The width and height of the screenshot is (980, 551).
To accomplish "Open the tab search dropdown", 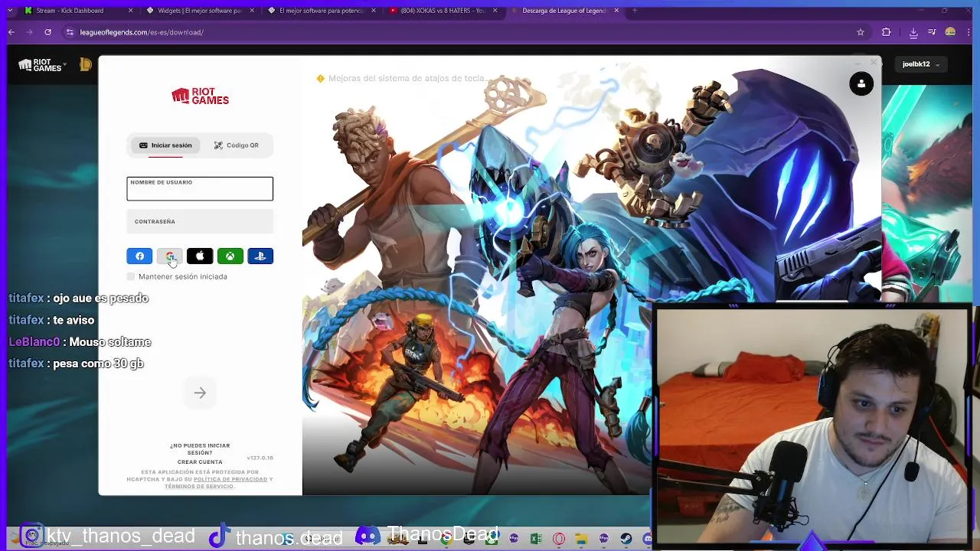I will pos(11,11).
